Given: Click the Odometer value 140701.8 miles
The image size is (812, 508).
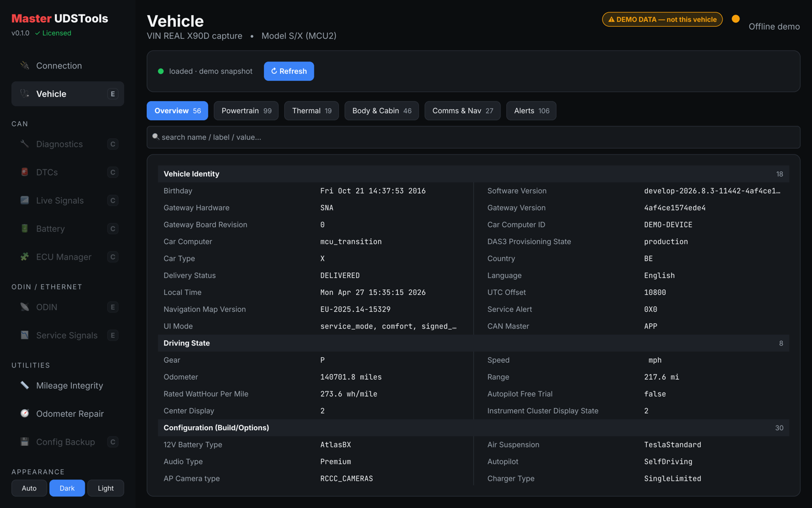Looking at the screenshot, I should tap(351, 377).
